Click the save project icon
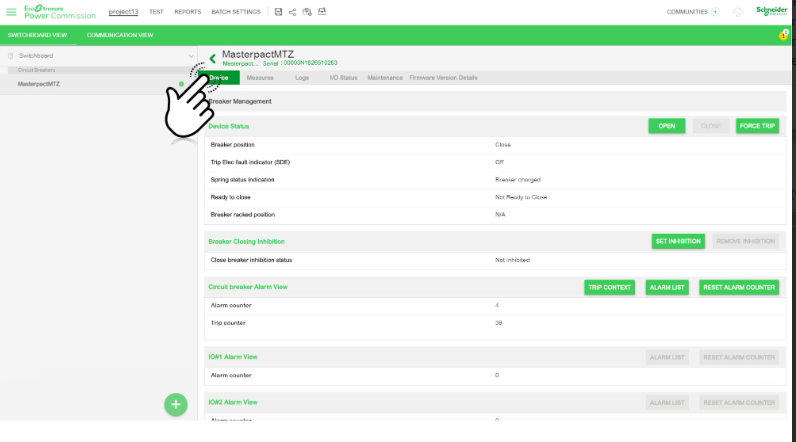796x442 pixels. coord(278,12)
